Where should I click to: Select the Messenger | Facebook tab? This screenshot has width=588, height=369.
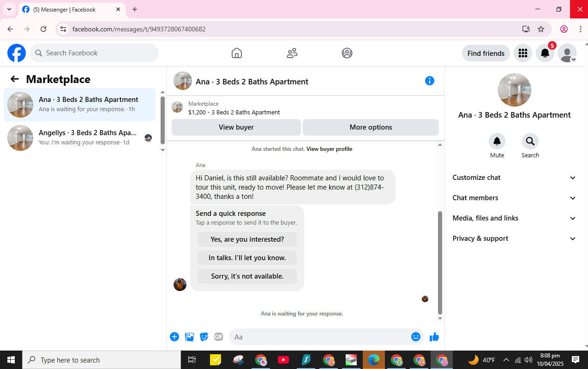click(72, 9)
